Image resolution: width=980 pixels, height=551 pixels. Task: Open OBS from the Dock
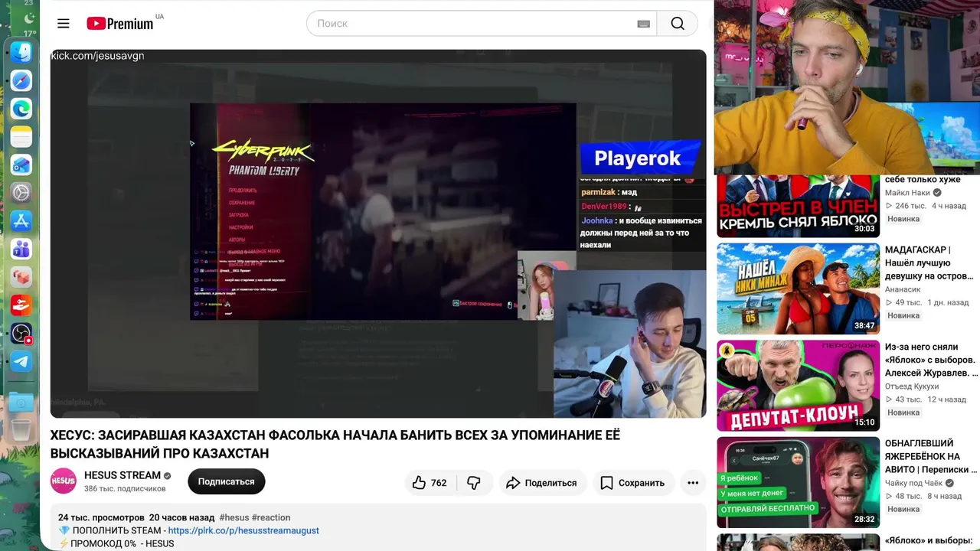21,333
